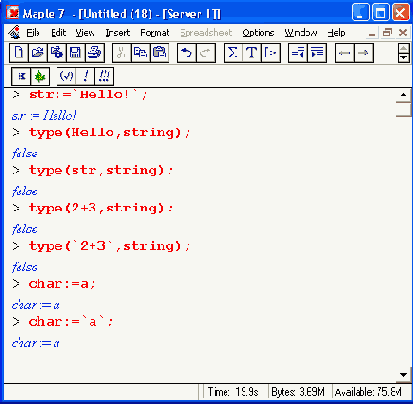Image resolution: width=413 pixels, height=404 pixels.
Task: Click the output str := Hello!
Action: pyautogui.click(x=44, y=116)
